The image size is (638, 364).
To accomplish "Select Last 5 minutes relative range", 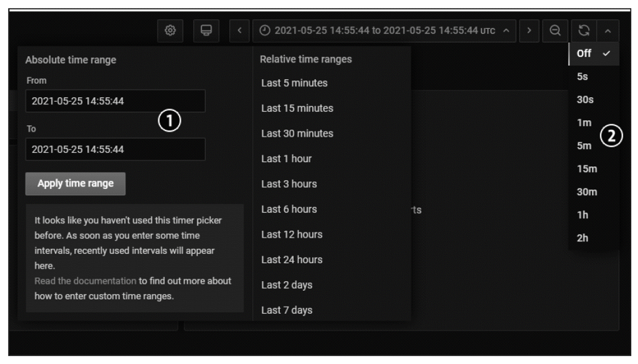I will [294, 83].
